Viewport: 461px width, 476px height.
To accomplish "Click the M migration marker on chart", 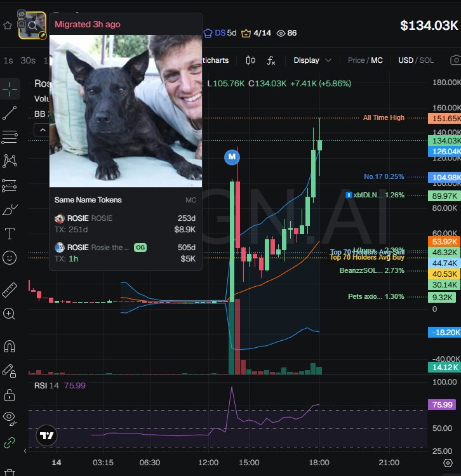I will coord(232,157).
